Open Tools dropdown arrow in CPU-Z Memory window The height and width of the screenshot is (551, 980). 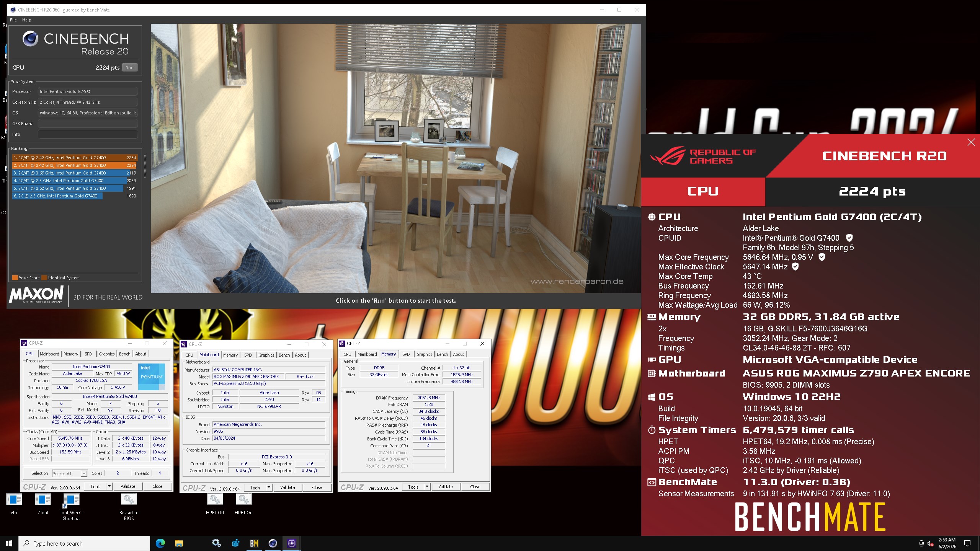click(x=427, y=487)
